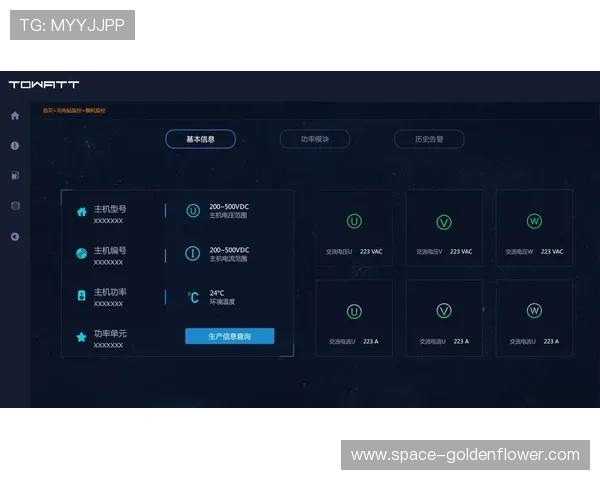The image size is (600, 480).
Task: Switch to the 基本信息 tab
Action: [200, 140]
